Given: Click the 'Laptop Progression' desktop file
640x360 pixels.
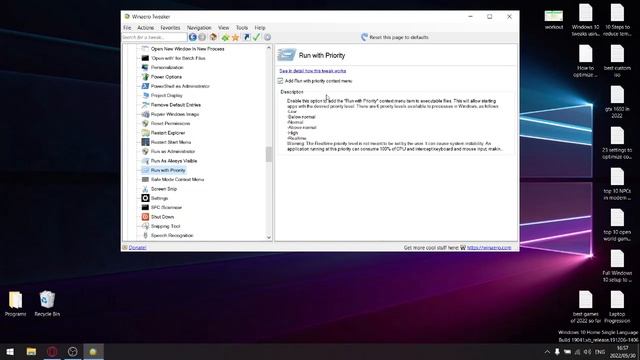Looking at the screenshot, I should 617,307.
